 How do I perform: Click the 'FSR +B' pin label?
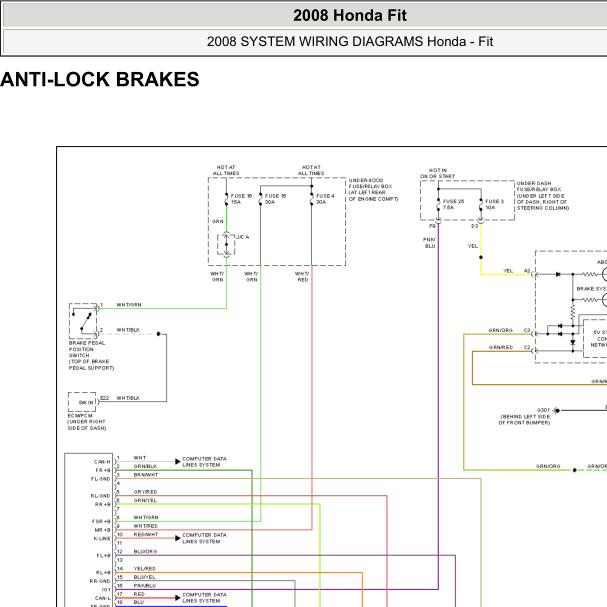[x=101, y=521]
